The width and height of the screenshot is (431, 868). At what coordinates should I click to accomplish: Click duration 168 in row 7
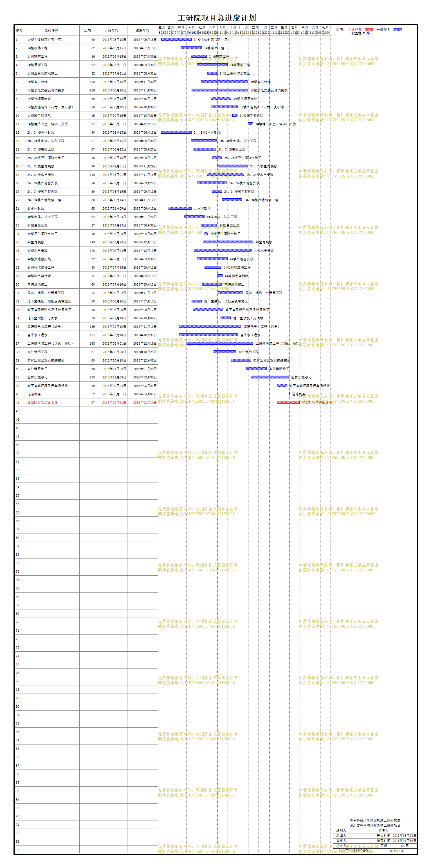coord(87,90)
